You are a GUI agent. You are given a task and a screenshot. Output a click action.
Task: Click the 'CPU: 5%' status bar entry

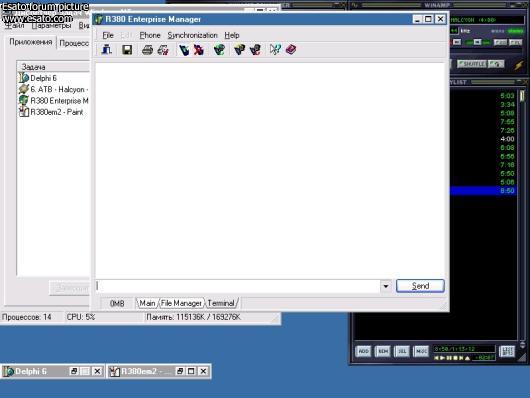tap(81, 317)
